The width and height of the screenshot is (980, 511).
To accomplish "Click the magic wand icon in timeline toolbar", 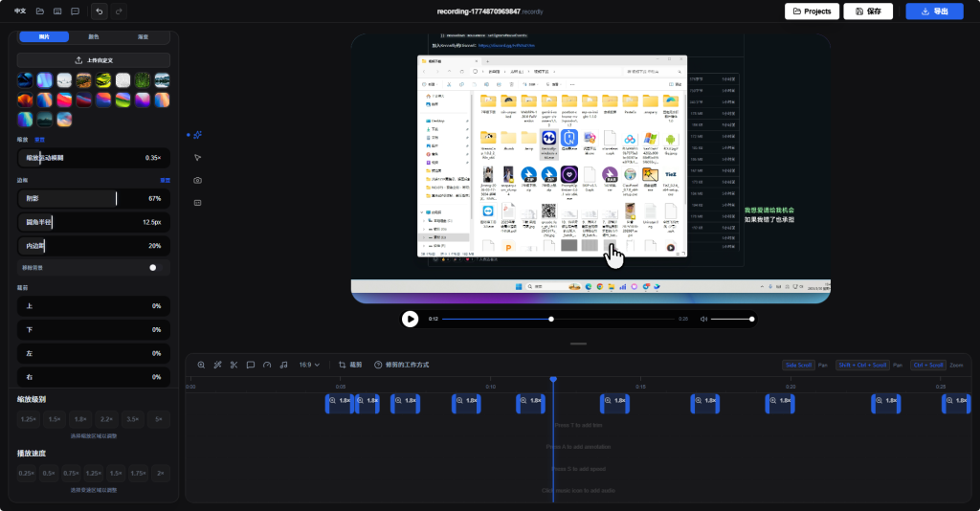I will click(217, 365).
